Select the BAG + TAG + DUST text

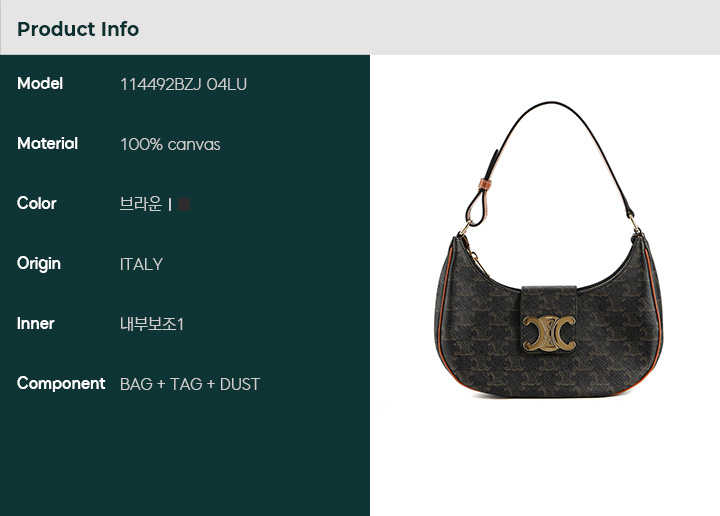click(190, 384)
